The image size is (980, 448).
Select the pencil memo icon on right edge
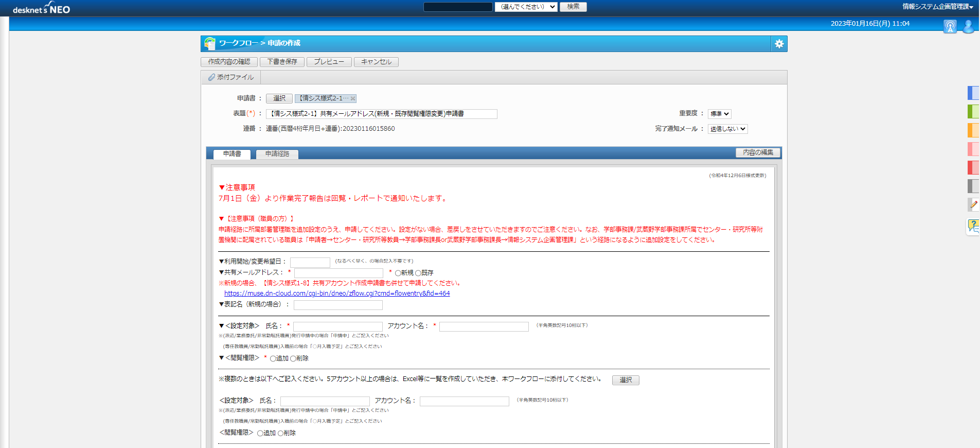pyautogui.click(x=973, y=204)
